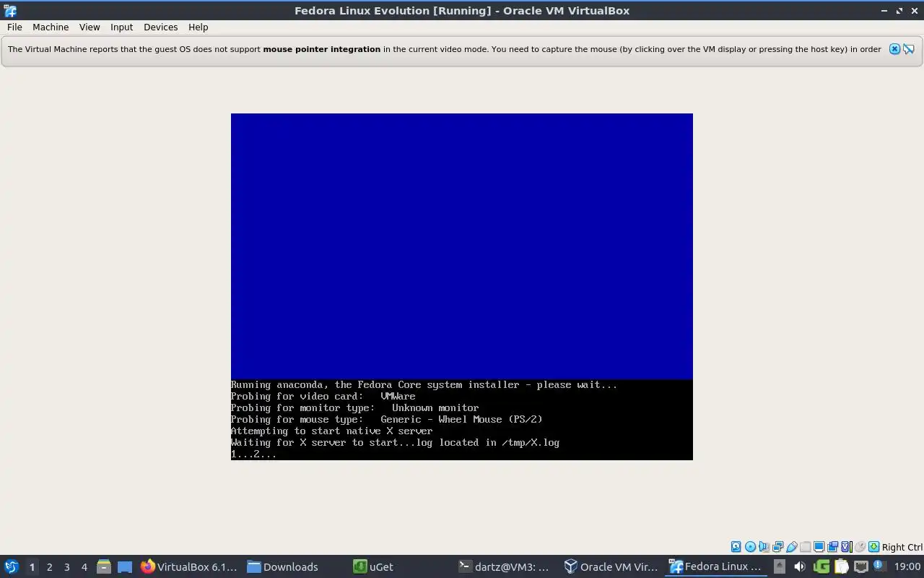Dismiss the mouse pointer integration notification

(x=894, y=49)
